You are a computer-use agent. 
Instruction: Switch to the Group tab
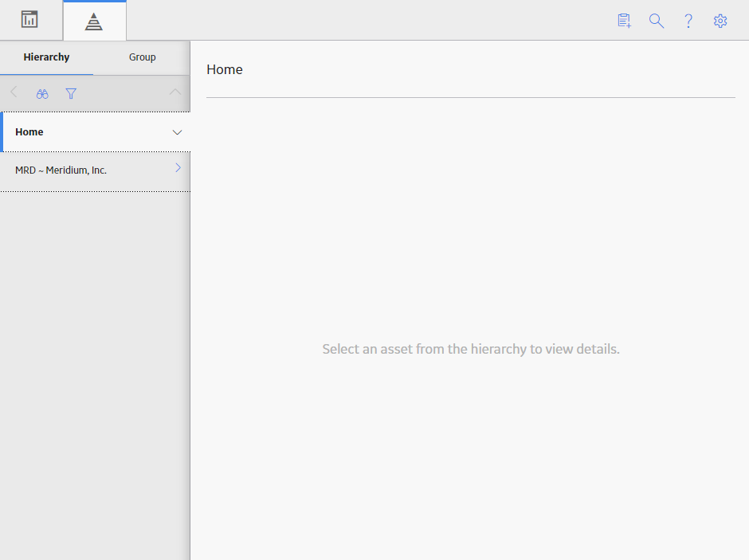tap(143, 57)
